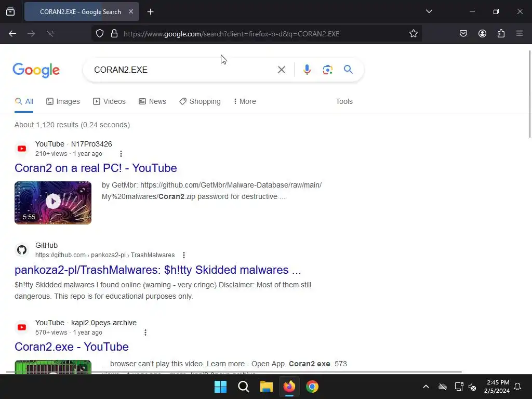Open clock showing 2:45 PM
Screen dimensions: 532x399
point(497,387)
